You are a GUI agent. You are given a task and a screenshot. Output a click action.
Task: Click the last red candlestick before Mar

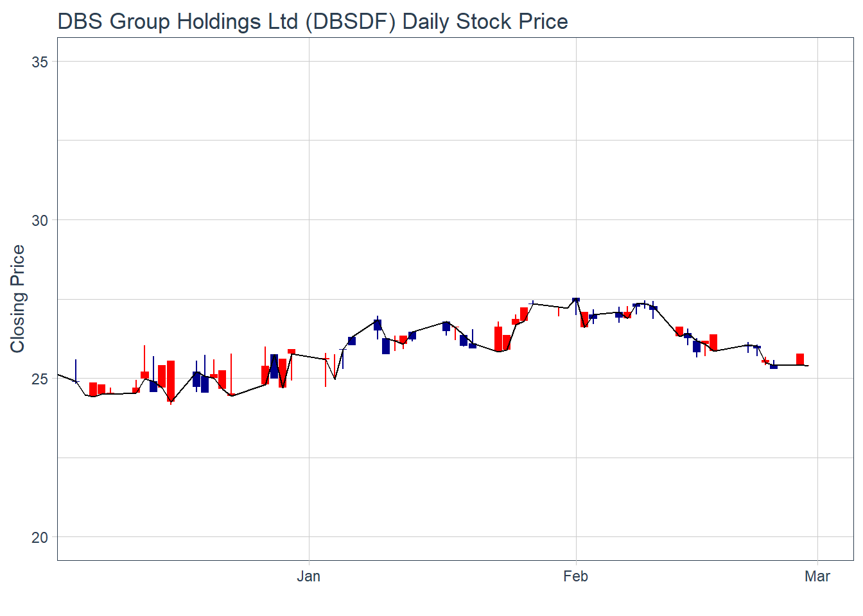pos(800,359)
